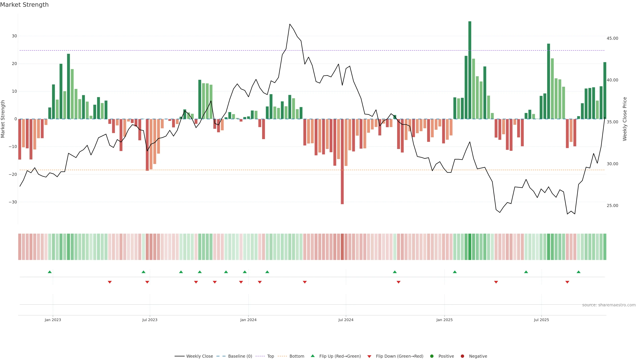
Task: Click Flip Down red triangle legend icon
Action: pos(369,356)
